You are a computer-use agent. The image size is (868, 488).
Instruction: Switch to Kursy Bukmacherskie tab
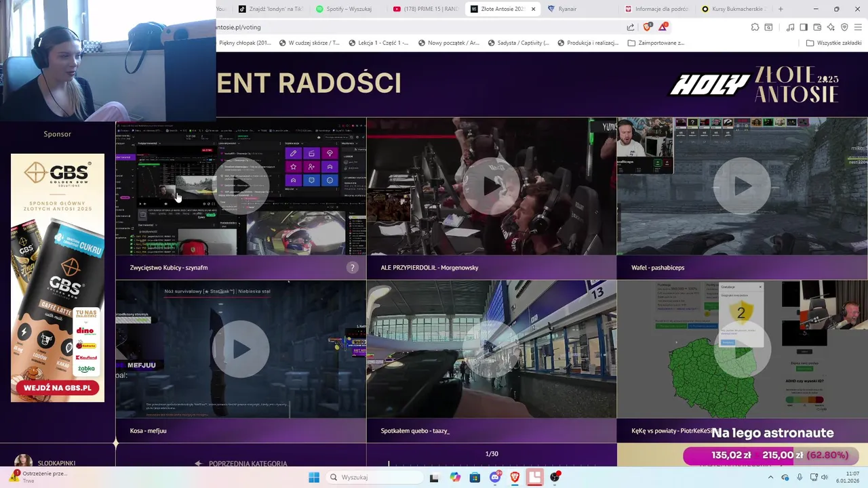pos(735,9)
